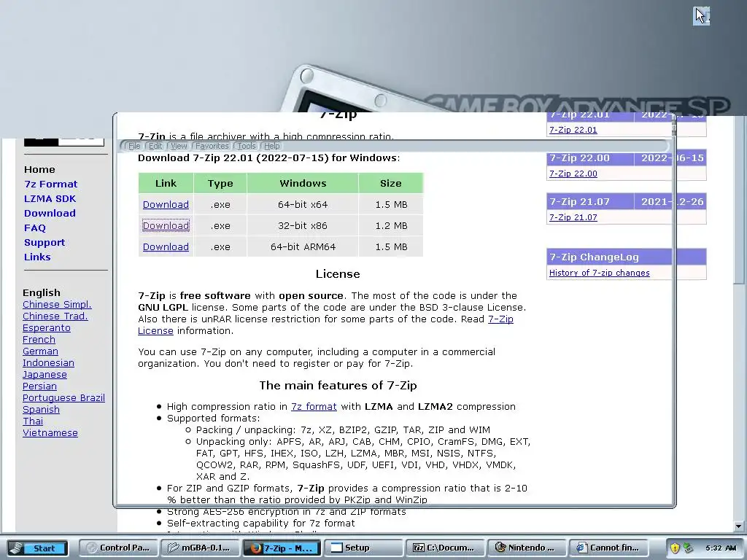Image resolution: width=747 pixels, height=560 pixels.
Task: Download the 64-bit x64 installer
Action: [166, 204]
